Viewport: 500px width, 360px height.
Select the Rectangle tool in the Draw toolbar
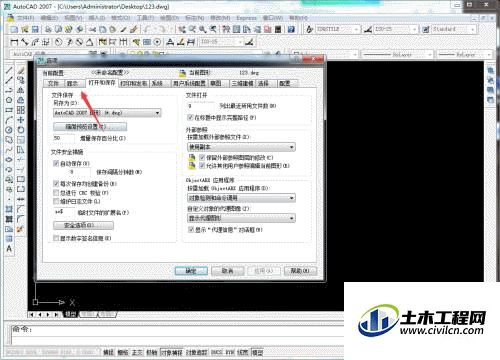[x=9, y=110]
